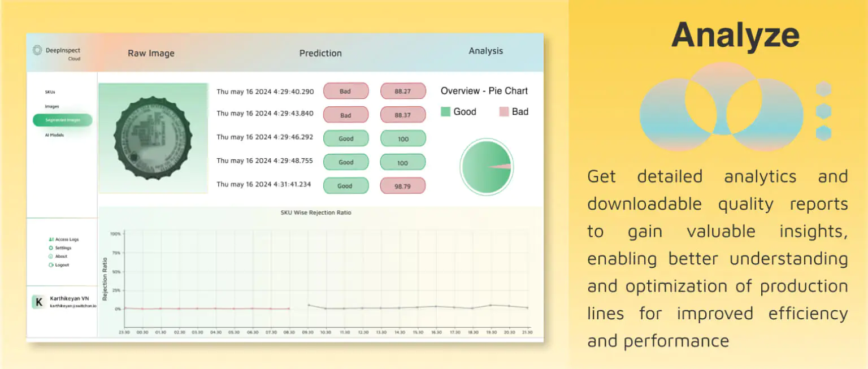Click the Good legend color swatch
Viewport: 868px width, 369px height.
click(446, 111)
